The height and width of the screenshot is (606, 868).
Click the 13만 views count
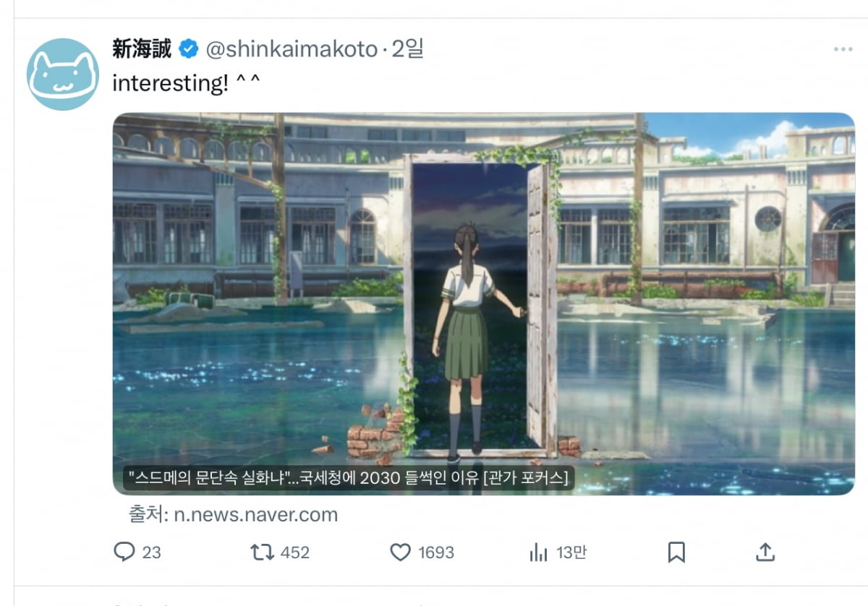click(571, 553)
